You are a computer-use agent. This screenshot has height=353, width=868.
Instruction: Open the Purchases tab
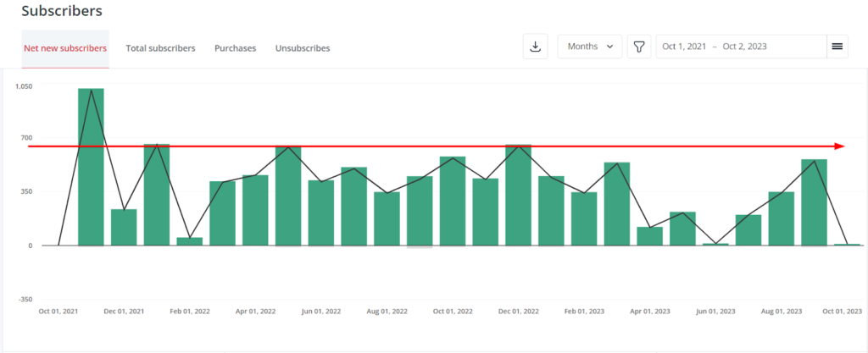tap(235, 48)
